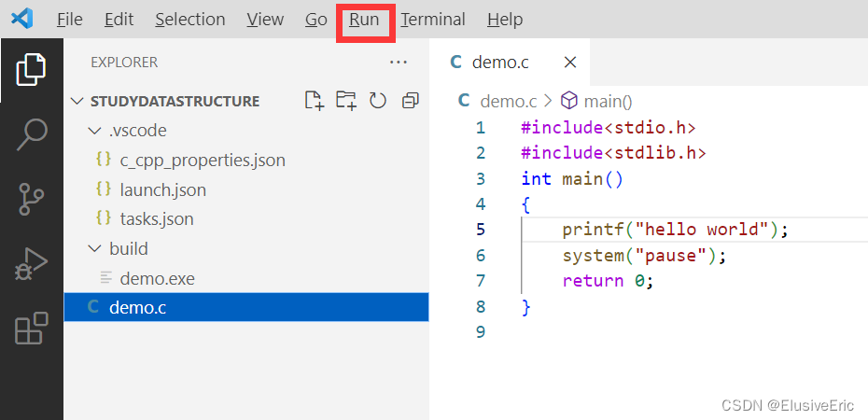Click line number 1 in the gutter
Screen dimensions: 868x420
[480, 128]
